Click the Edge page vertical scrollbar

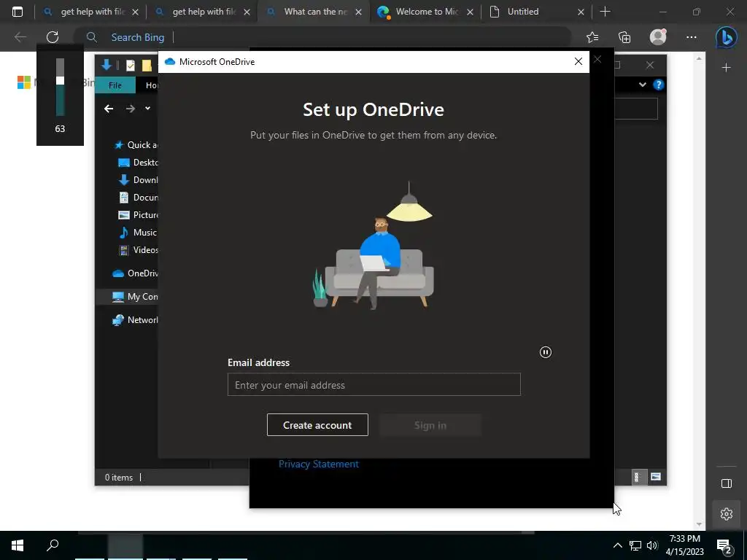tap(699, 290)
